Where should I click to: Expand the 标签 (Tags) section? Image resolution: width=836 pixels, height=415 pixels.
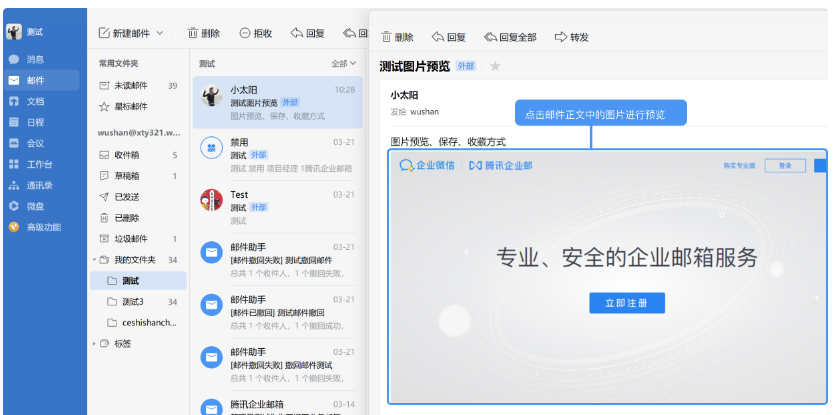(x=95, y=344)
